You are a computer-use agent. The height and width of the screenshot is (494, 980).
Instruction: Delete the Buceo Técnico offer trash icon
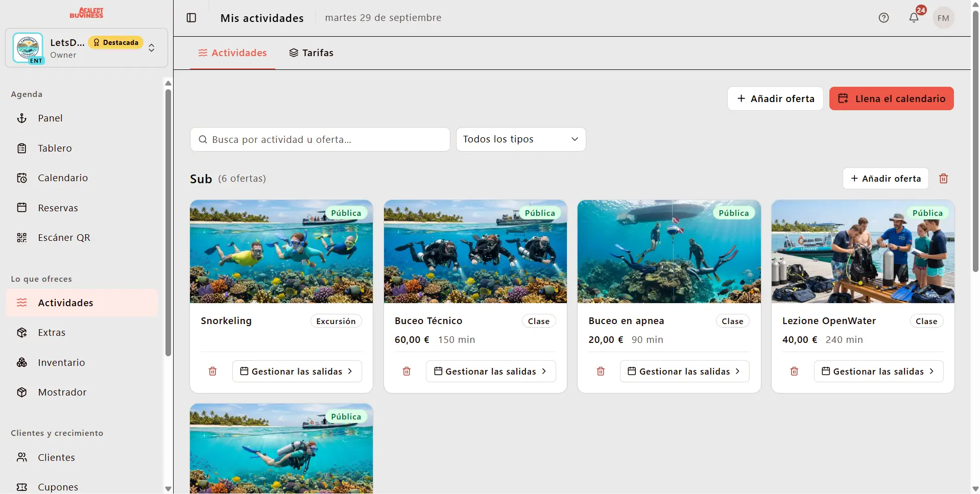click(x=407, y=372)
